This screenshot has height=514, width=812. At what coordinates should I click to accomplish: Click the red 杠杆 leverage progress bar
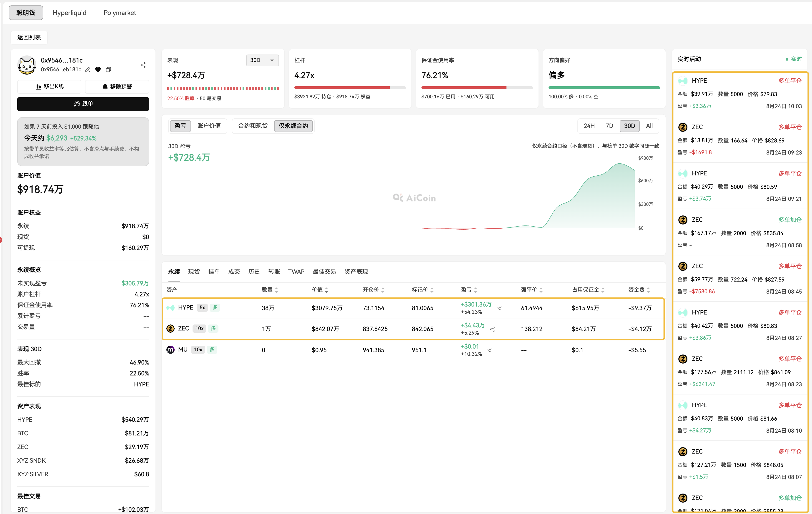(350, 88)
